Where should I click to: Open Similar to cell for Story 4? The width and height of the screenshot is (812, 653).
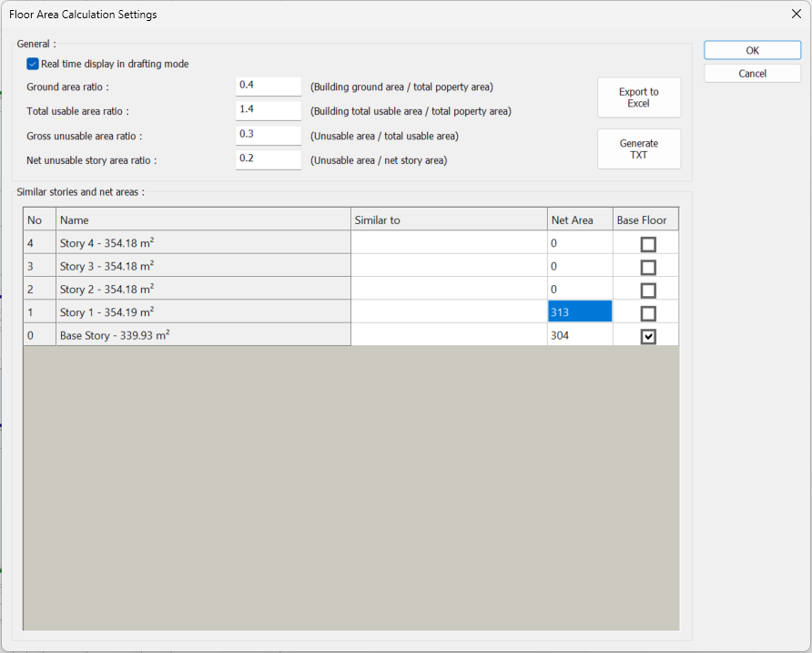(449, 243)
